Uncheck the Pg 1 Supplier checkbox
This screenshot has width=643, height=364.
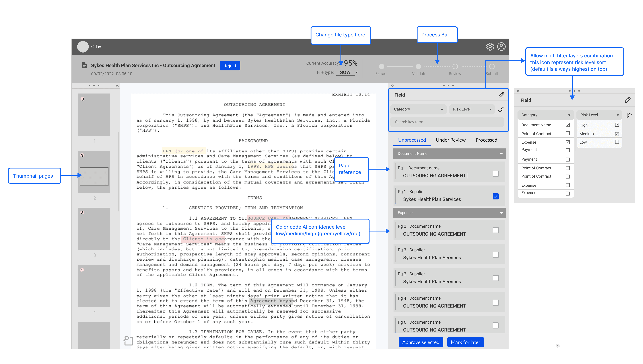[495, 197]
